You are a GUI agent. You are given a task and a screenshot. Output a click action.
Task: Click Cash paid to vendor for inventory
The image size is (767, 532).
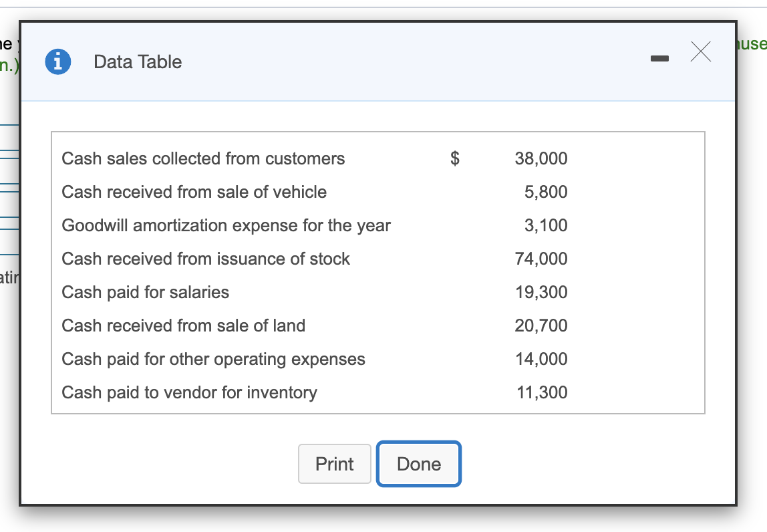(189, 392)
